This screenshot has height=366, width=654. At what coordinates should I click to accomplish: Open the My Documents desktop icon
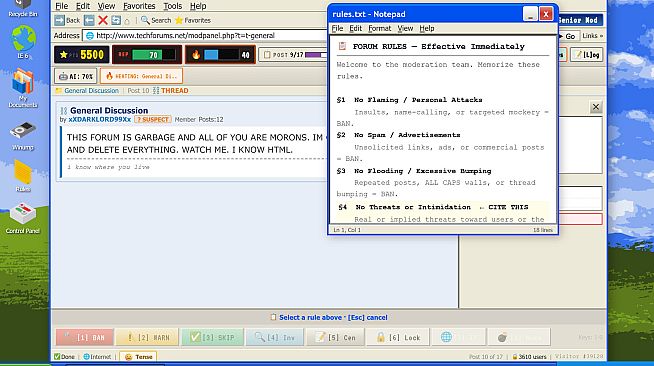tap(23, 88)
